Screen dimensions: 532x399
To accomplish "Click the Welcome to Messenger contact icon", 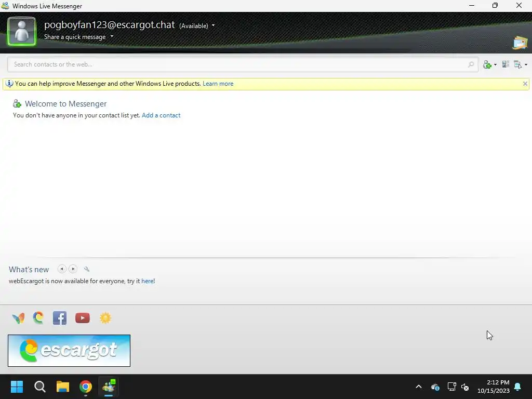I will point(17,103).
